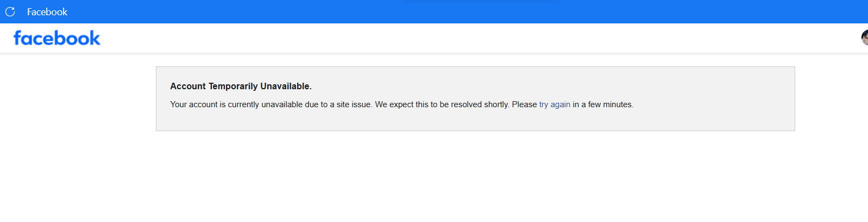
Task: Click the word "Temporarily" in the heading
Action: tap(233, 86)
